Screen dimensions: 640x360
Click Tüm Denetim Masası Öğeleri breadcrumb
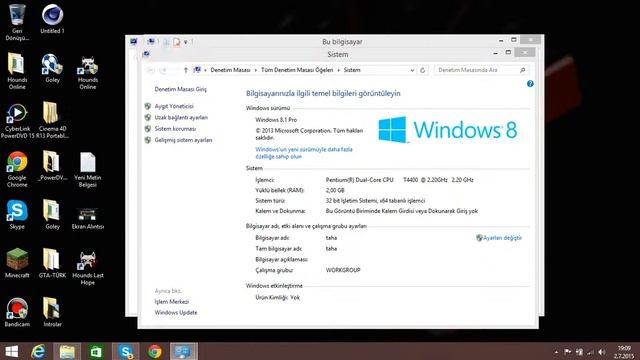tap(297, 70)
